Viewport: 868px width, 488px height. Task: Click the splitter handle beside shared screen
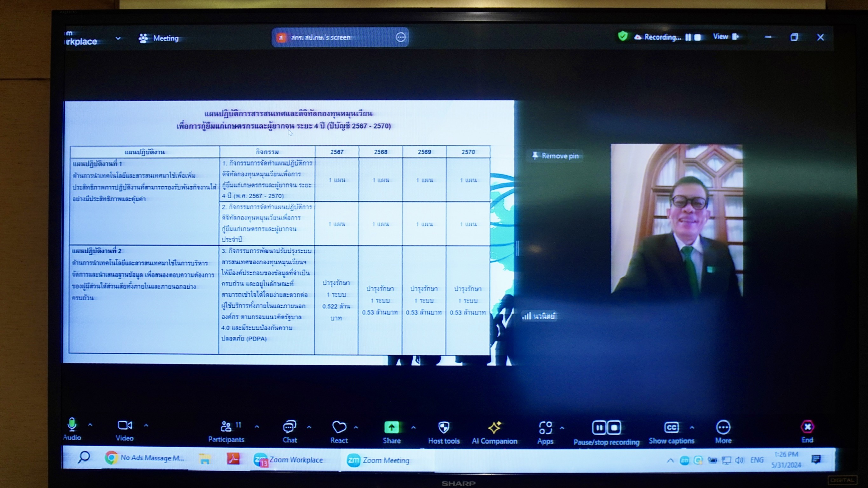(x=517, y=248)
